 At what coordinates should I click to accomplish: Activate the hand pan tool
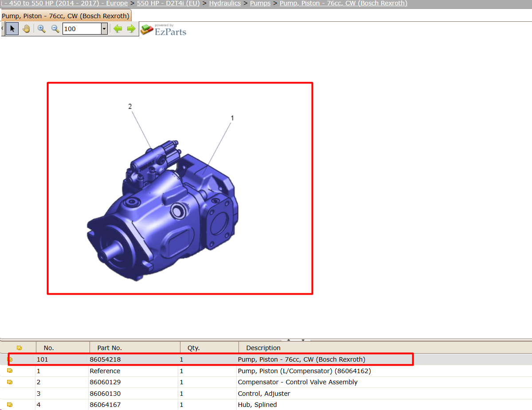tap(26, 29)
